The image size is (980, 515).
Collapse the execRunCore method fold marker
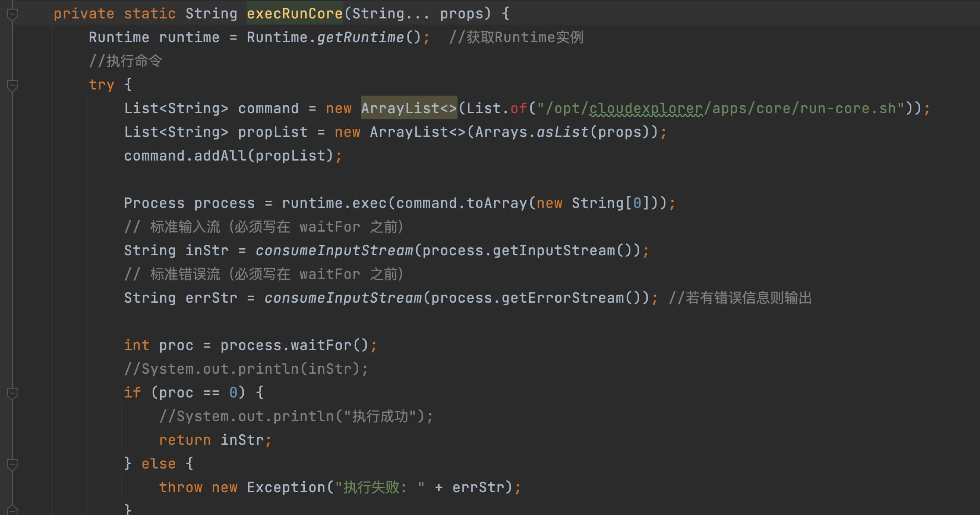point(12,14)
